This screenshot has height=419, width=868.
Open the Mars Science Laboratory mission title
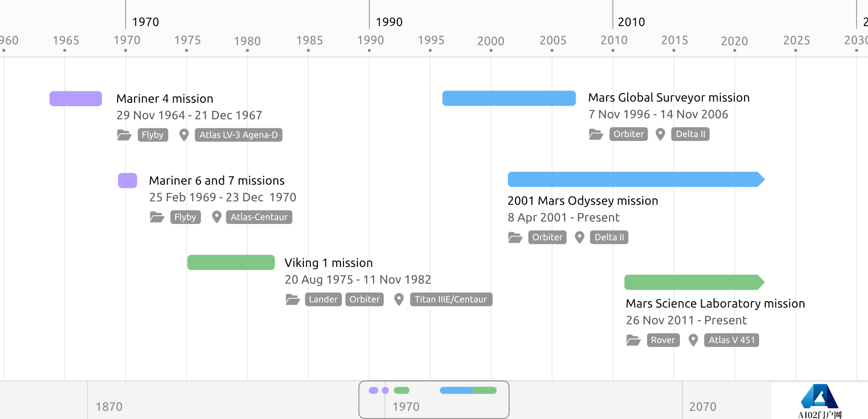point(715,304)
